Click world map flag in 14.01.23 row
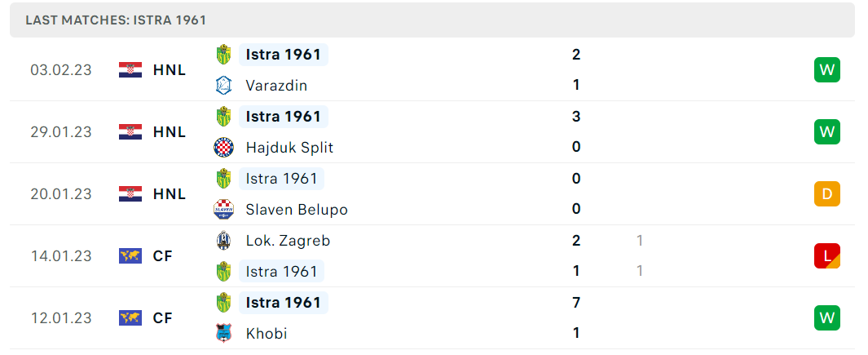 pos(130,255)
